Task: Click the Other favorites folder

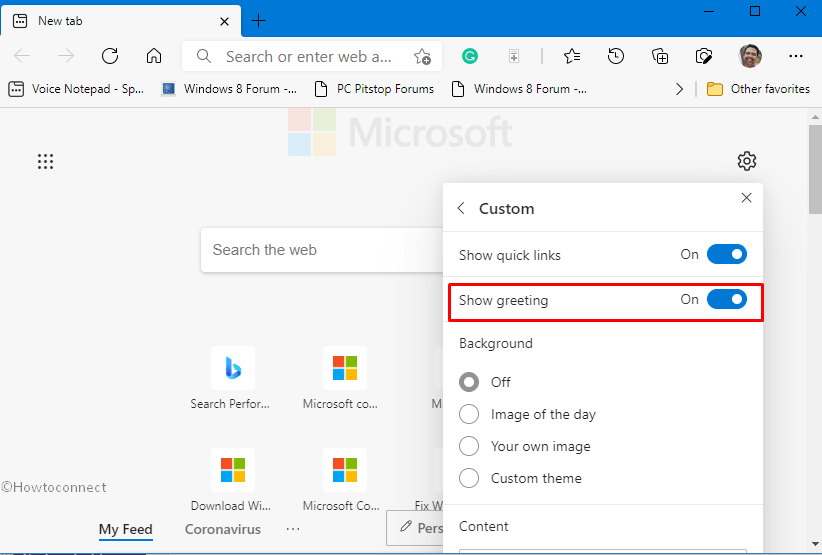Action: [758, 89]
